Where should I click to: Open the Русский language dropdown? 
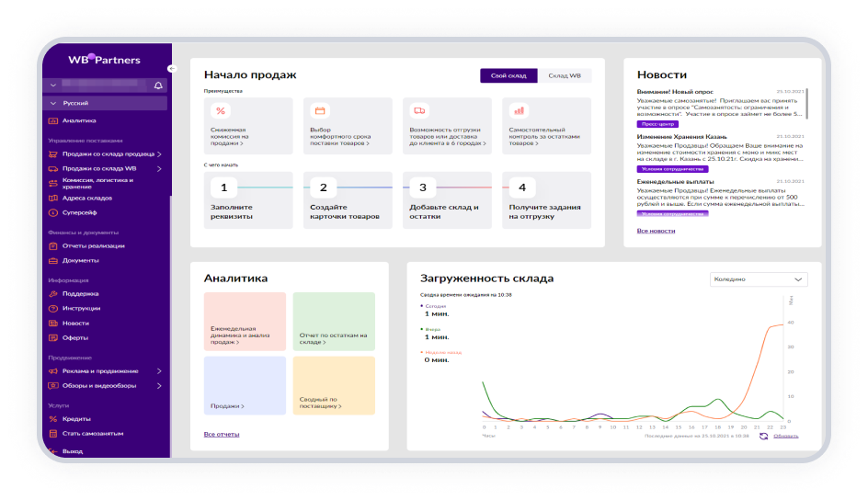pyautogui.click(x=105, y=103)
